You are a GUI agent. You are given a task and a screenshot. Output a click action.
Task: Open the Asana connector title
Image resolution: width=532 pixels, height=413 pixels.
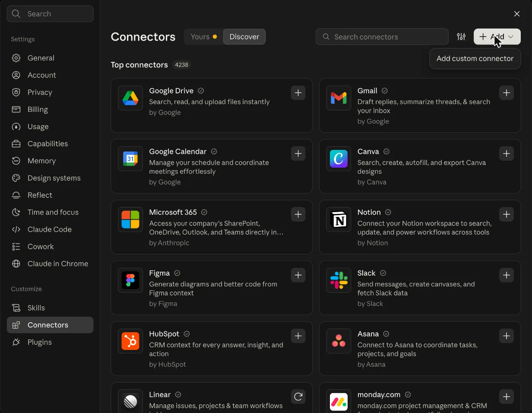[x=368, y=334]
